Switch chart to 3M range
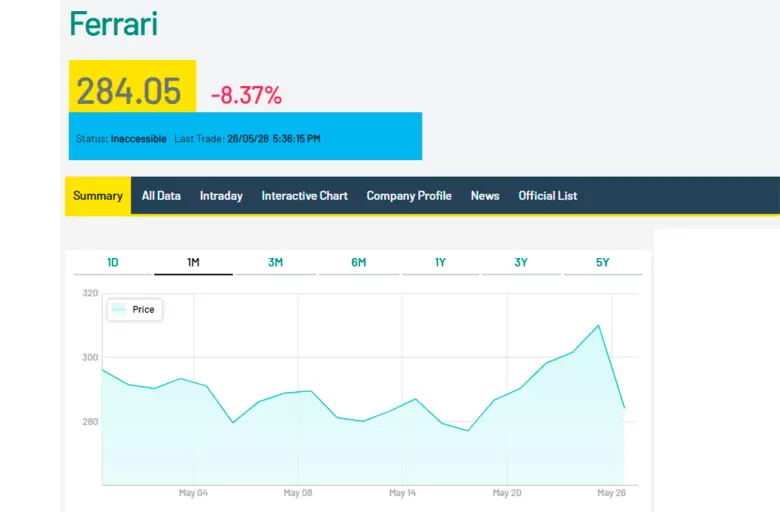 pos(276,262)
